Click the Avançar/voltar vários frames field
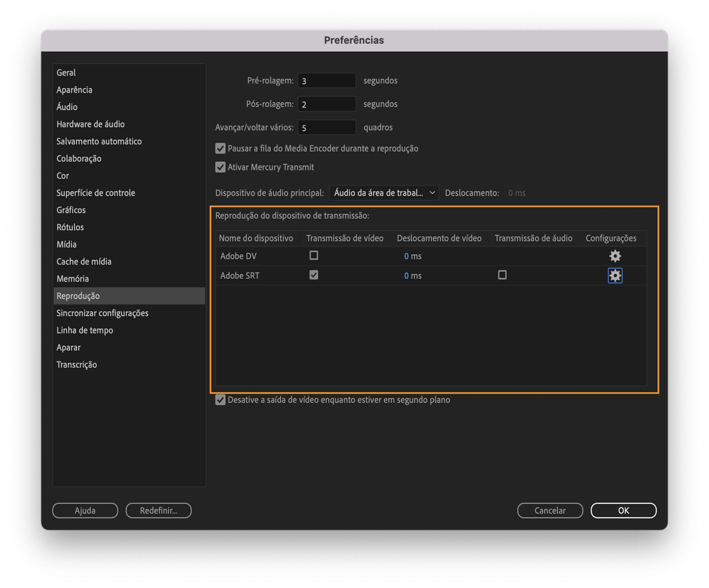 click(326, 127)
